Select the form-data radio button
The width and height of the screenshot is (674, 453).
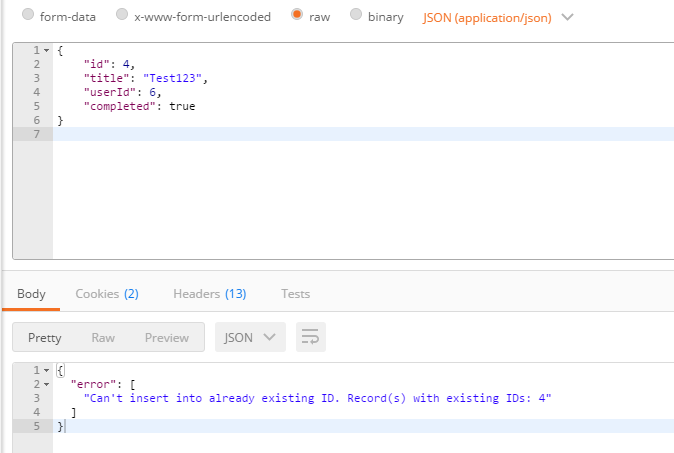28,15
